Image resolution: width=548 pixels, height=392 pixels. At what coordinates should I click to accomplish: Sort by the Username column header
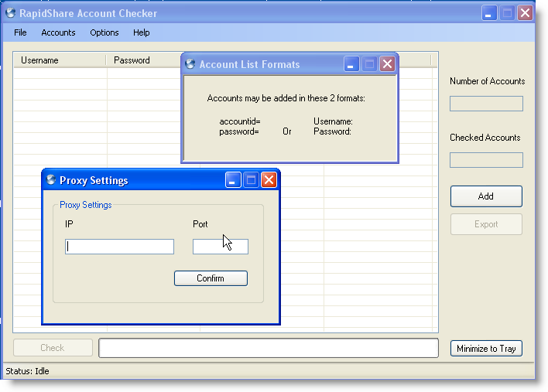click(x=60, y=60)
